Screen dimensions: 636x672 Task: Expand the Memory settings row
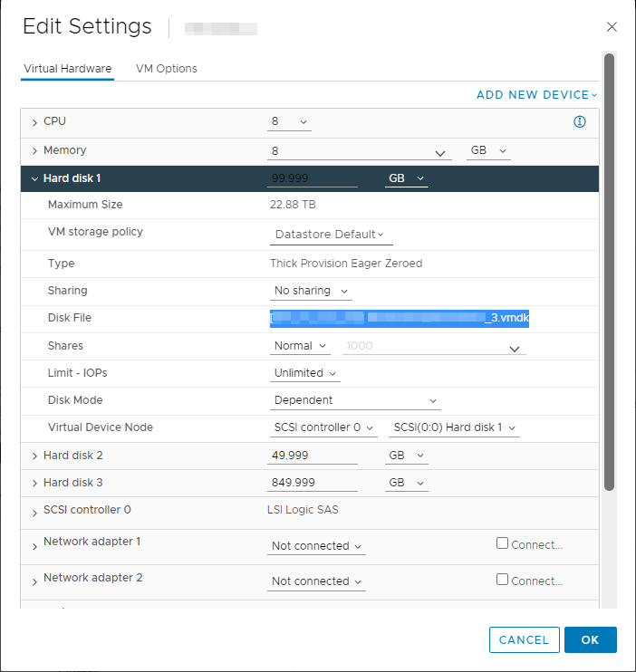[x=35, y=151]
